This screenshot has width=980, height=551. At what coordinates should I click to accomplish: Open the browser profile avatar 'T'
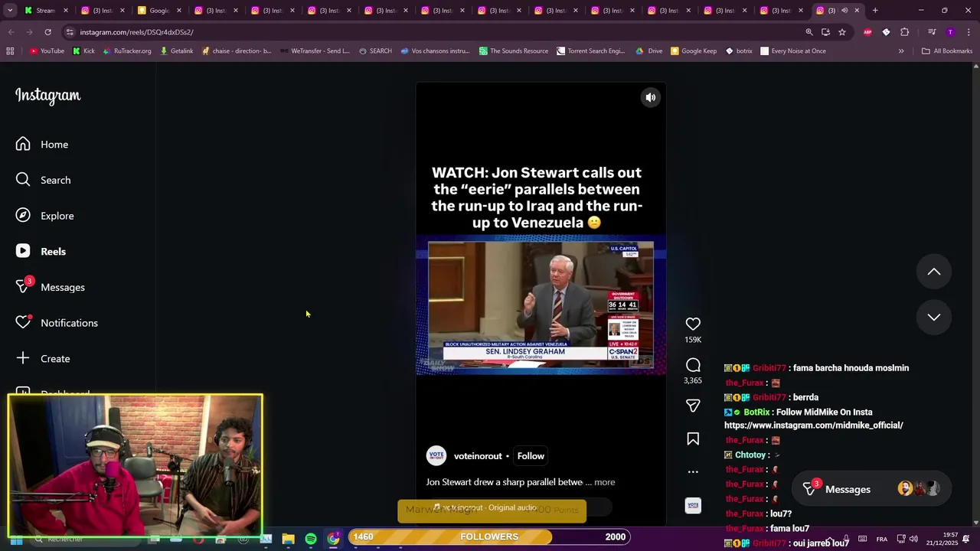[950, 32]
